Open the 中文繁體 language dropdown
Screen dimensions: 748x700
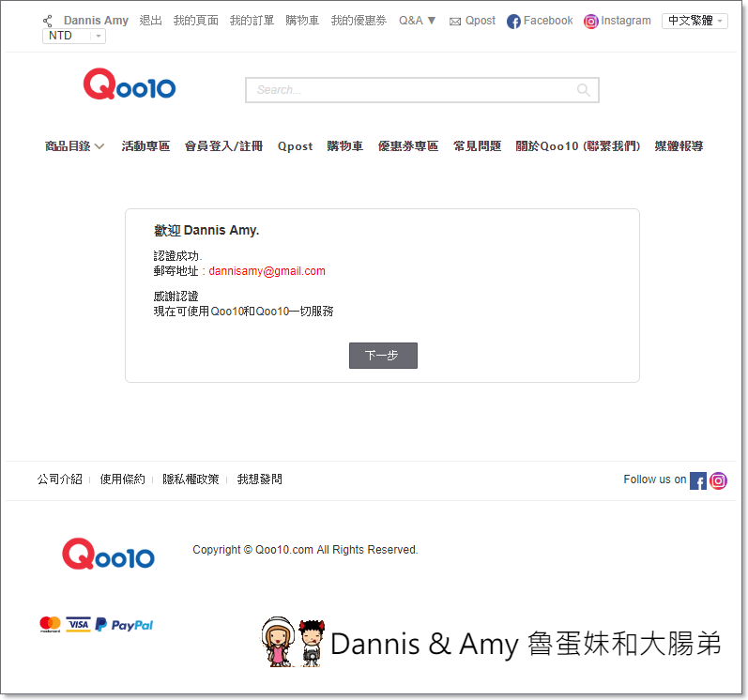coord(695,21)
